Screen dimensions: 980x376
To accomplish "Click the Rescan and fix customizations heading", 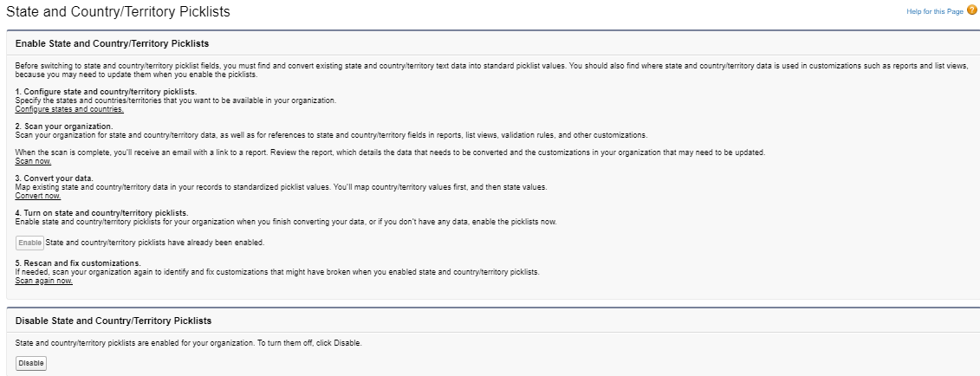I will (x=78, y=263).
